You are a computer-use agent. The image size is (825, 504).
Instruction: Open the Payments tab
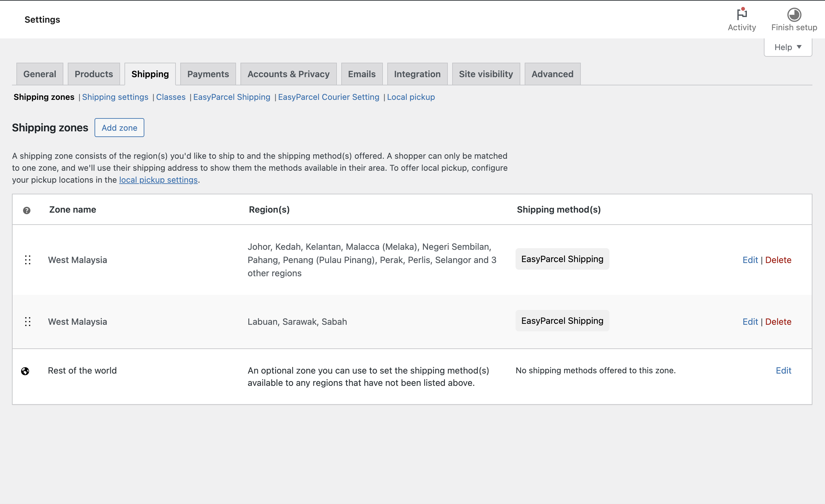click(x=208, y=74)
